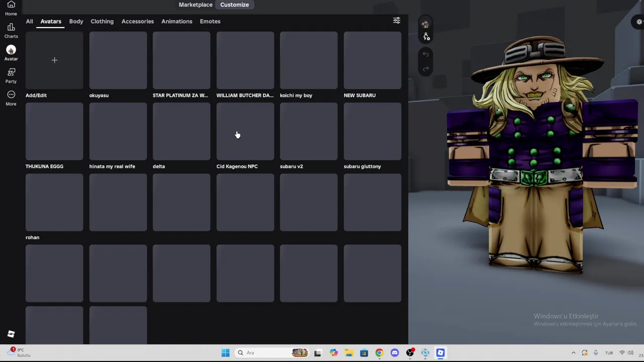Screen dimensions: 644x362
Task: Open the Windows Start menu
Action: tap(225, 353)
